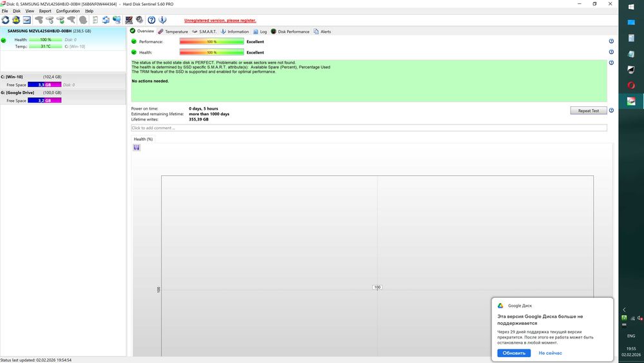644x363 pixels.
Task: Switch to the Log tab
Action: (x=260, y=32)
